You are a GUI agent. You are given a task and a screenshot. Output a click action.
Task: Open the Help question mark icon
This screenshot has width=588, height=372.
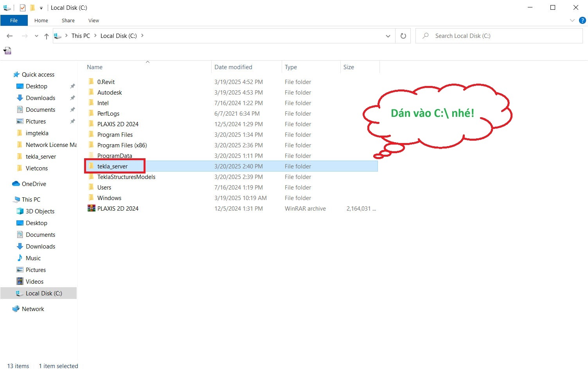pos(582,20)
